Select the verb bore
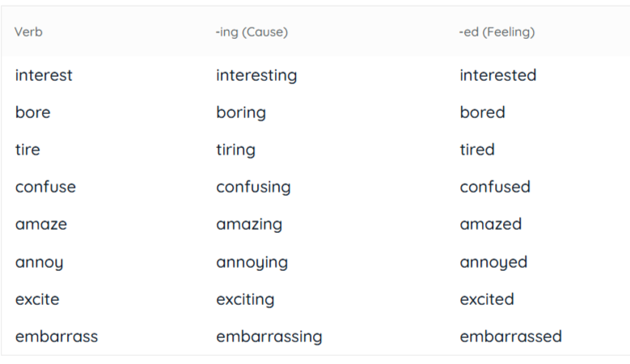 33,112
